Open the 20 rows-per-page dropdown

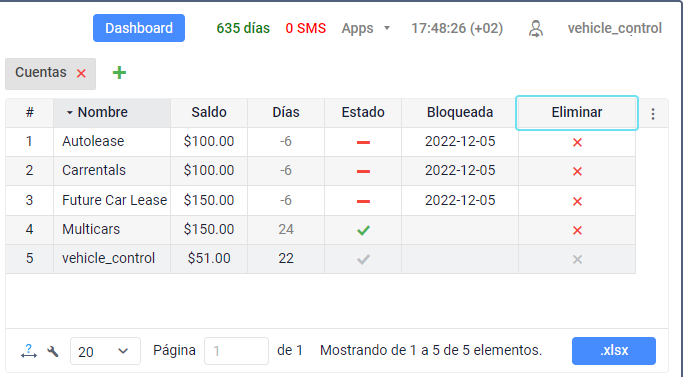click(x=105, y=351)
